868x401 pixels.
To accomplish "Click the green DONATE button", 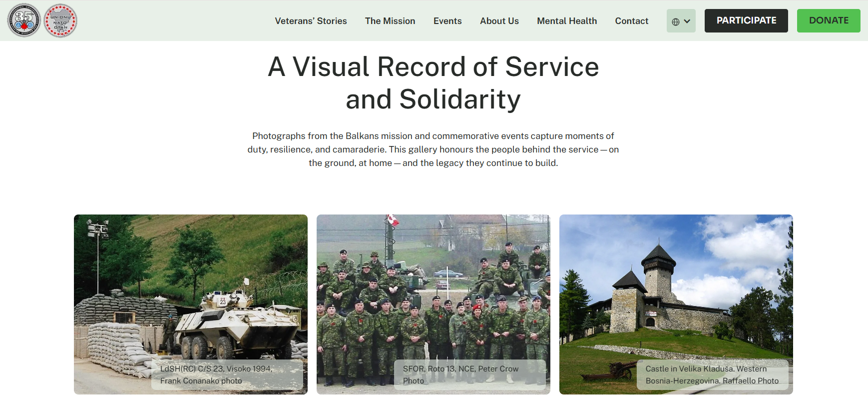I will [x=829, y=20].
